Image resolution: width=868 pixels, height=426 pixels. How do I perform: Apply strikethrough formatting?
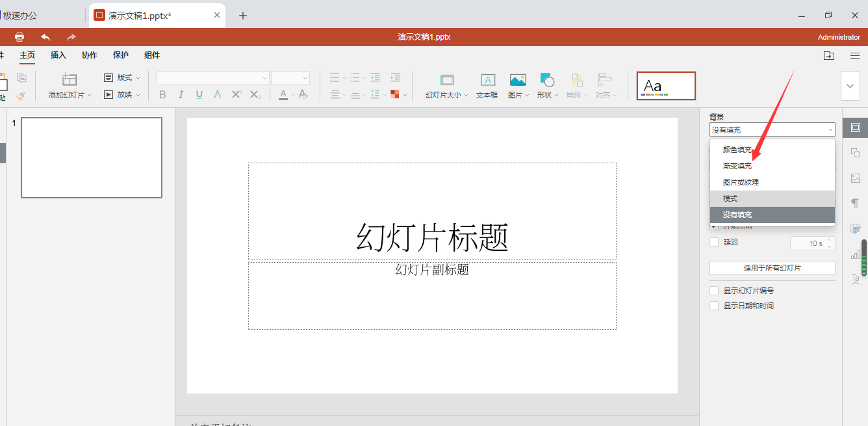pyautogui.click(x=218, y=95)
